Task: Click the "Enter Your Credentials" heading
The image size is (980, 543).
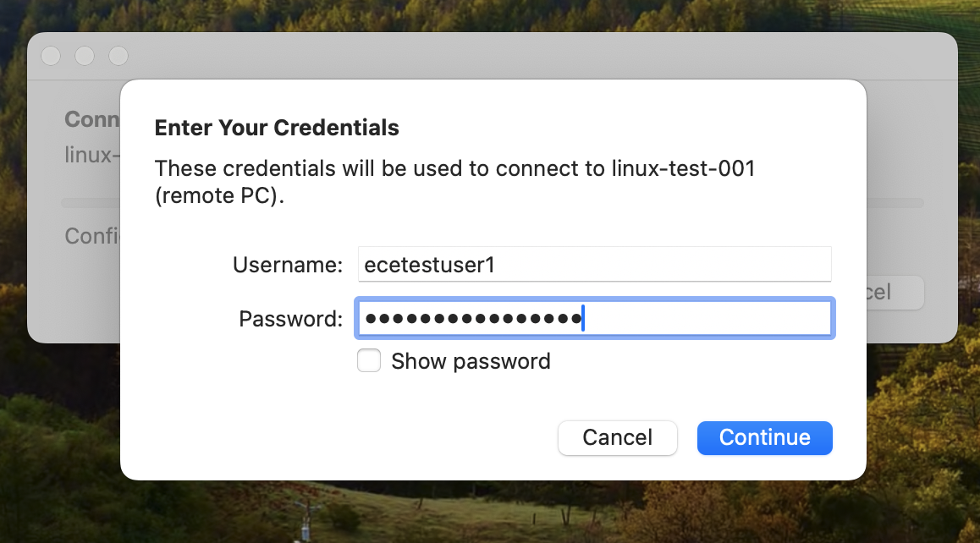Action: 277,128
